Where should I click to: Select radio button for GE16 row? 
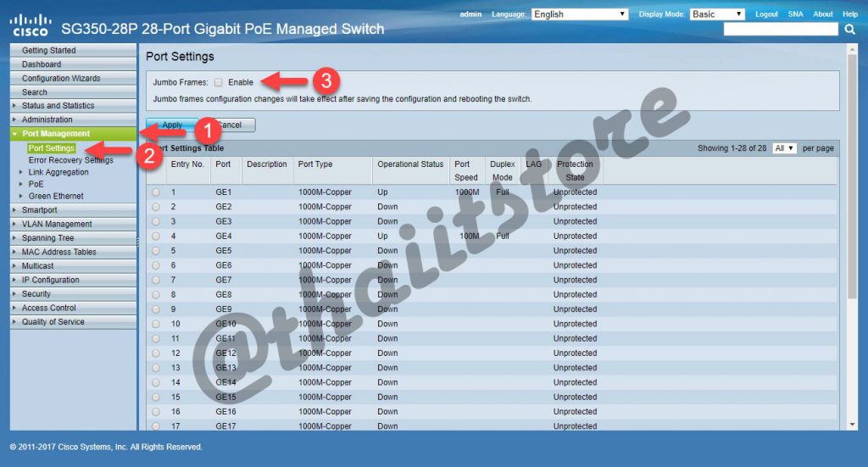click(156, 412)
